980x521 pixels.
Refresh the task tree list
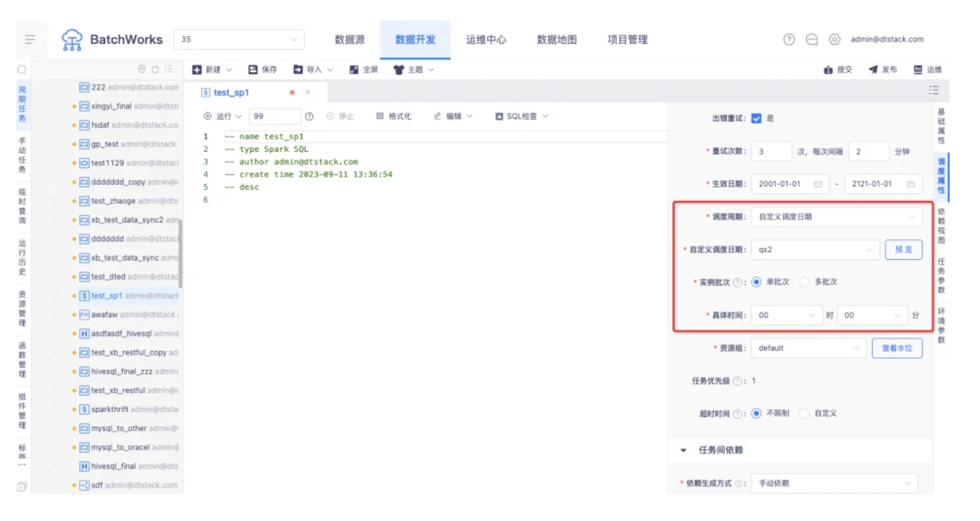(x=155, y=69)
